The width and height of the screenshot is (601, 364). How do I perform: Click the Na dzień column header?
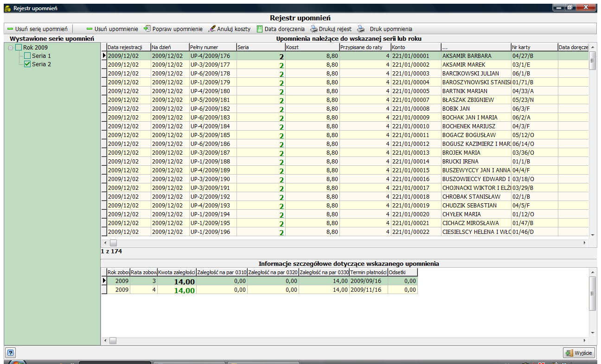[x=170, y=47]
